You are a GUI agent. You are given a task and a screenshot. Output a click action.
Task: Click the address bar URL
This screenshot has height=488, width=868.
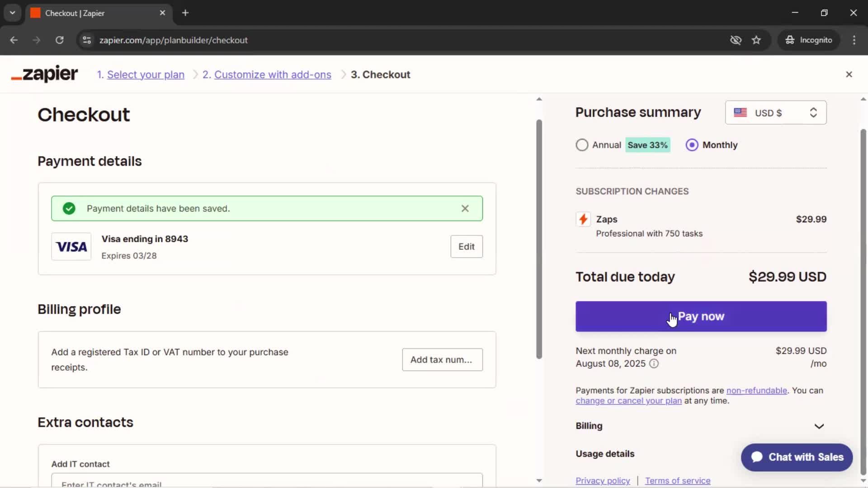pyautogui.click(x=174, y=40)
